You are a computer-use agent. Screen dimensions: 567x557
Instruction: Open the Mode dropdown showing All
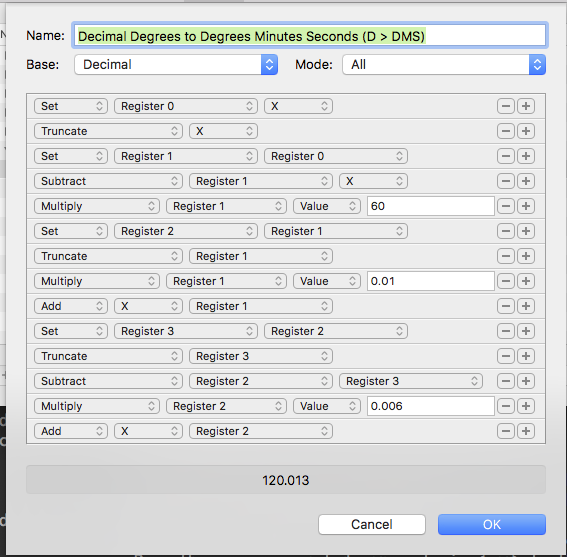click(444, 65)
